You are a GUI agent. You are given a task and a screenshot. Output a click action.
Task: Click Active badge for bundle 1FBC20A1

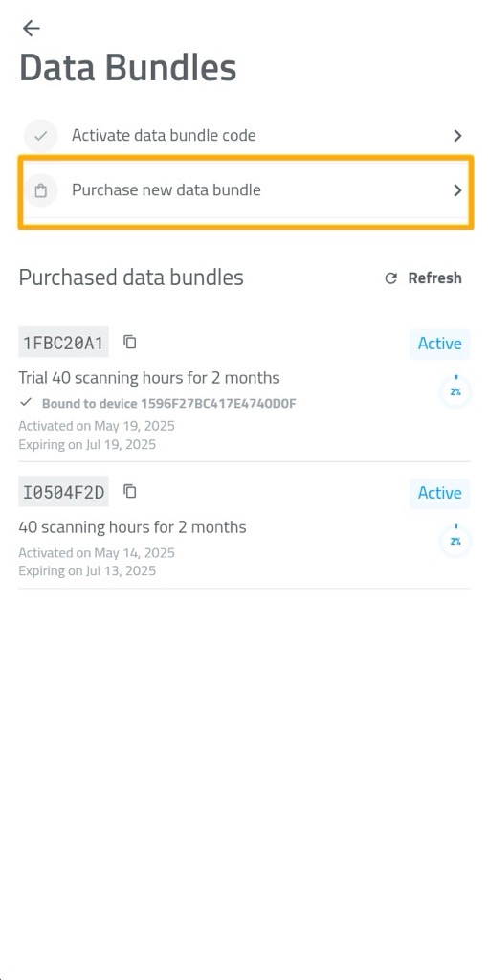coord(440,344)
